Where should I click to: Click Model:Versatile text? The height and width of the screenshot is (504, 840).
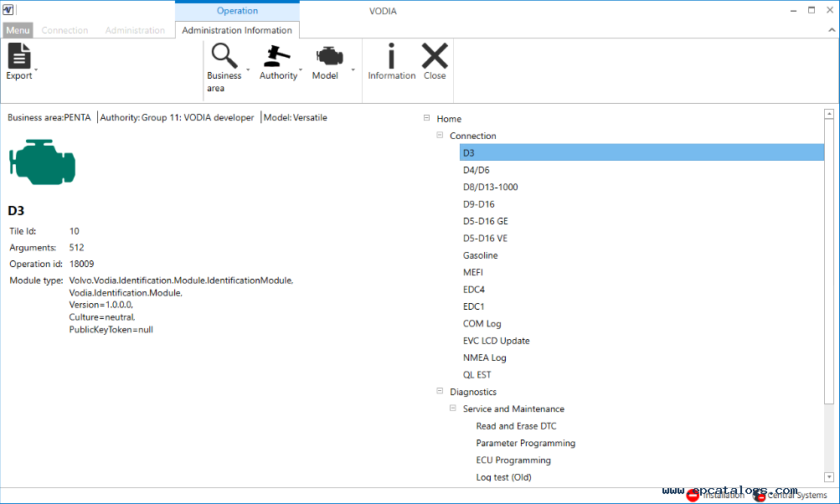coord(295,117)
